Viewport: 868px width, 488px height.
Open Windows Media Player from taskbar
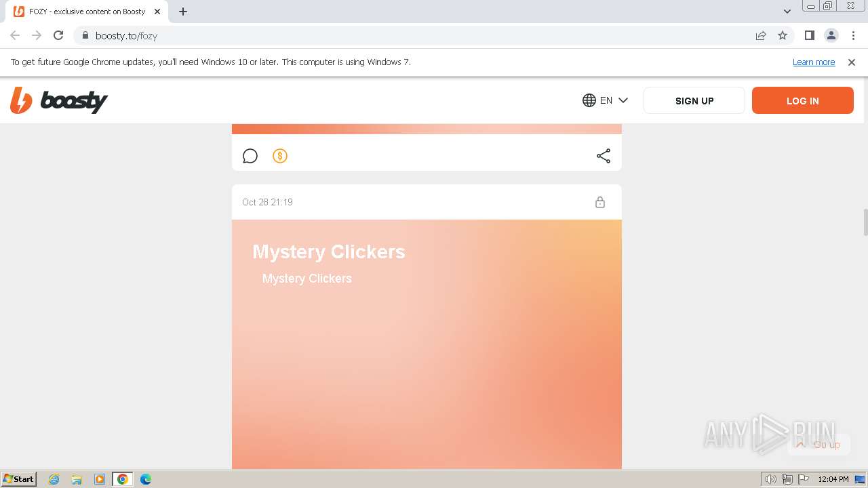(x=100, y=479)
